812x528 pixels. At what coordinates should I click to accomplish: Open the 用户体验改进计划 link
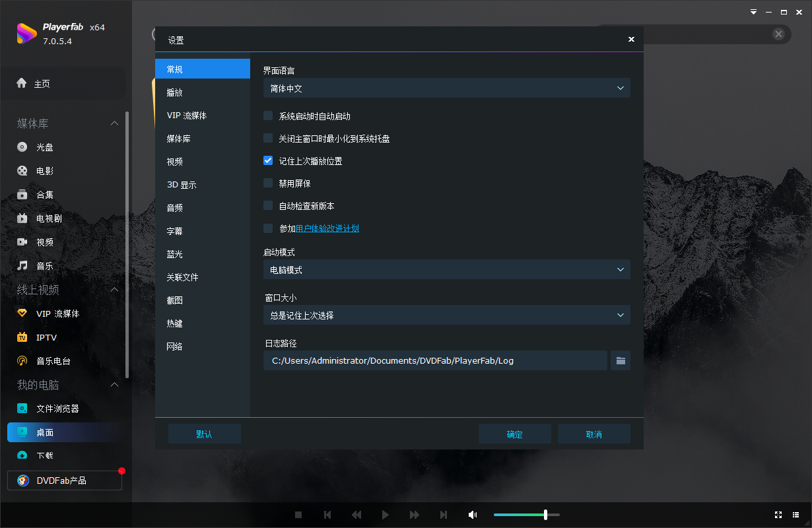(x=327, y=228)
